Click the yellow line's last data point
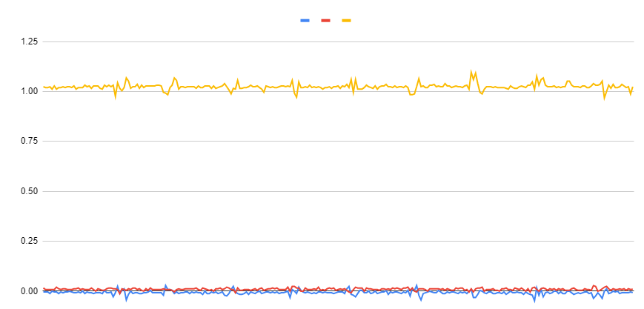 633,87
